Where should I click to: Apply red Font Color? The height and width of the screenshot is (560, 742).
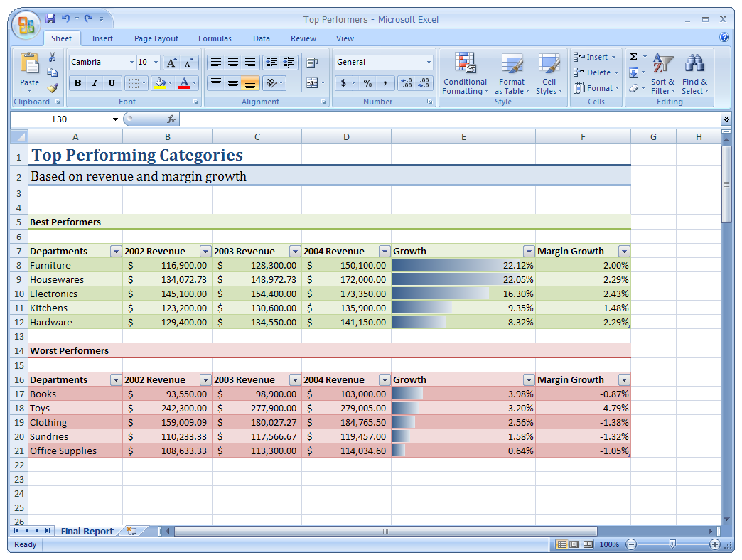tap(184, 83)
